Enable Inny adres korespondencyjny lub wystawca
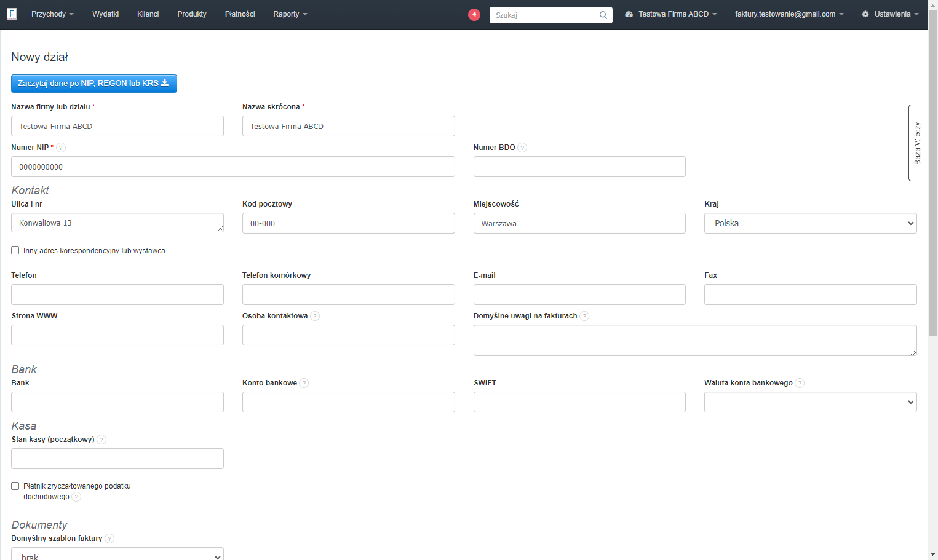 tap(15, 251)
